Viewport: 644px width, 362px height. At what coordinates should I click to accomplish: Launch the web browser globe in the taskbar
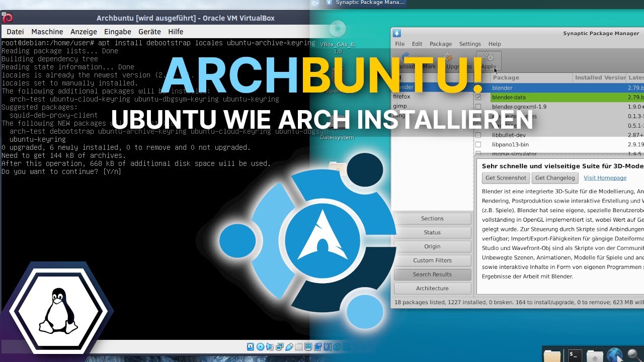tap(615, 355)
